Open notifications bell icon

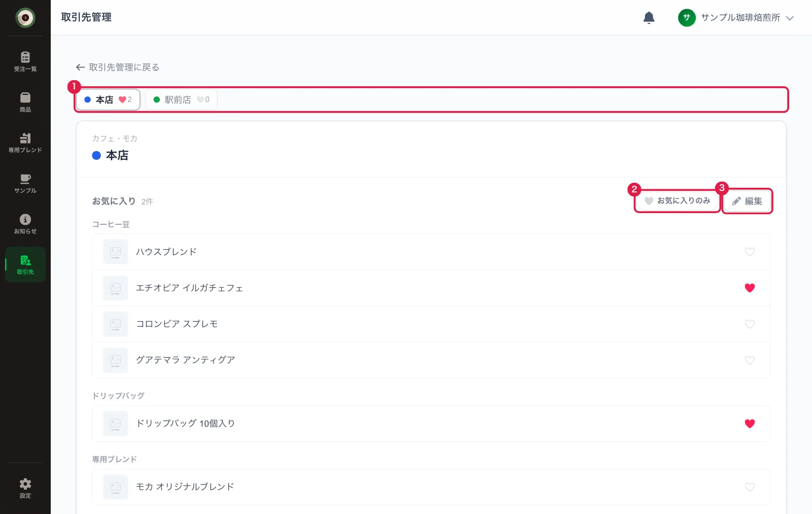pos(649,18)
